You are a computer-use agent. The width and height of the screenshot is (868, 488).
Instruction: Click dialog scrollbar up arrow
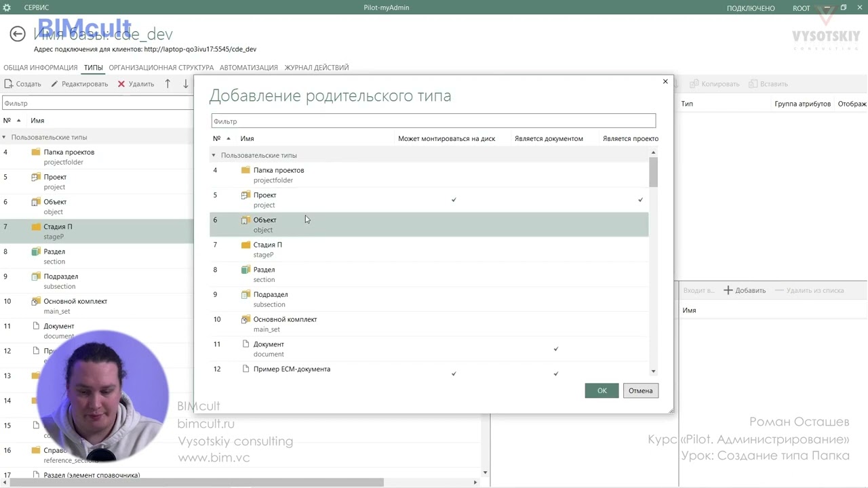coord(653,152)
